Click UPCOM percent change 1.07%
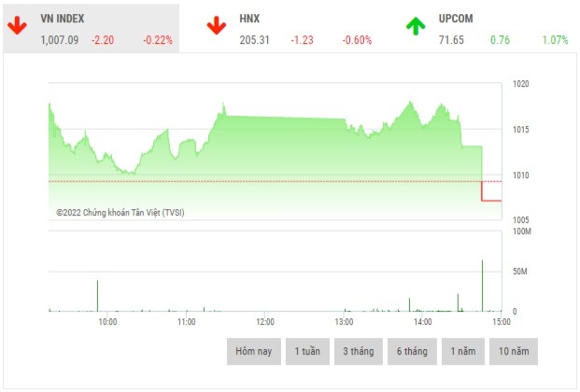Image resolution: width=580 pixels, height=392 pixels. (554, 40)
